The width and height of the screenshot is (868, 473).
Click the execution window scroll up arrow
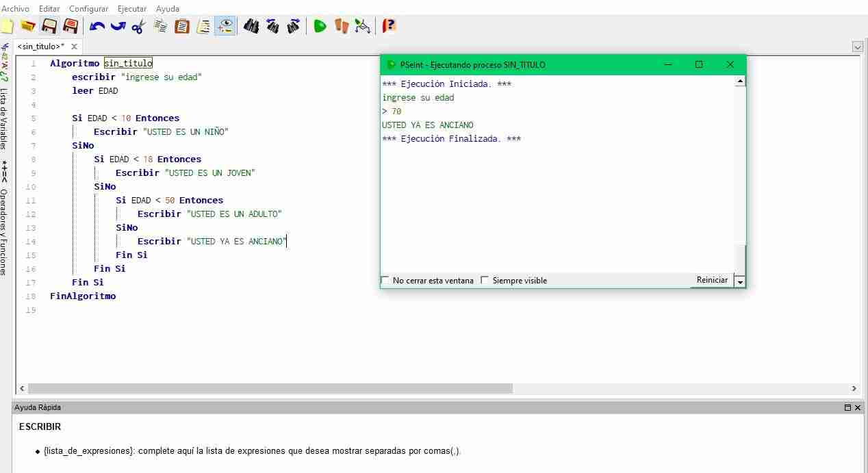click(740, 81)
